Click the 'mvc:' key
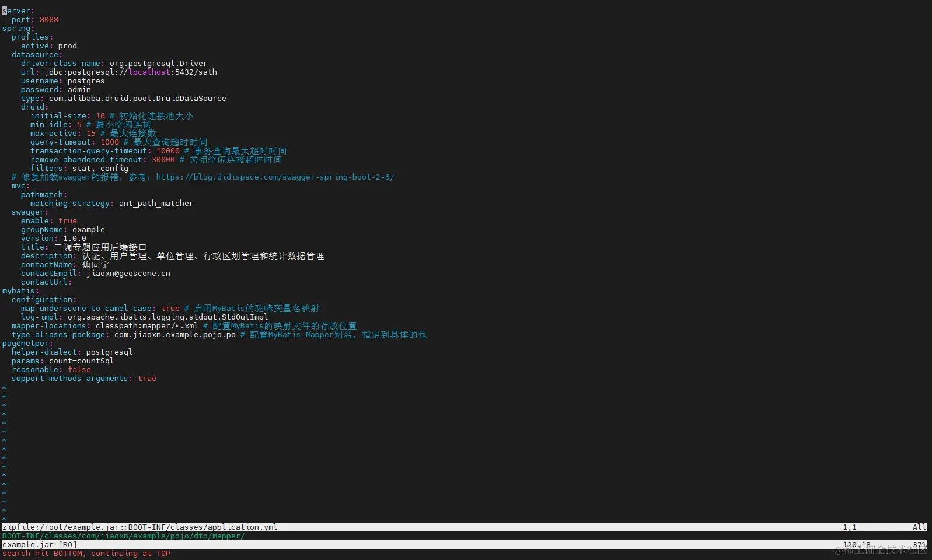Screen dimensions: 932x560 [x=20, y=186]
